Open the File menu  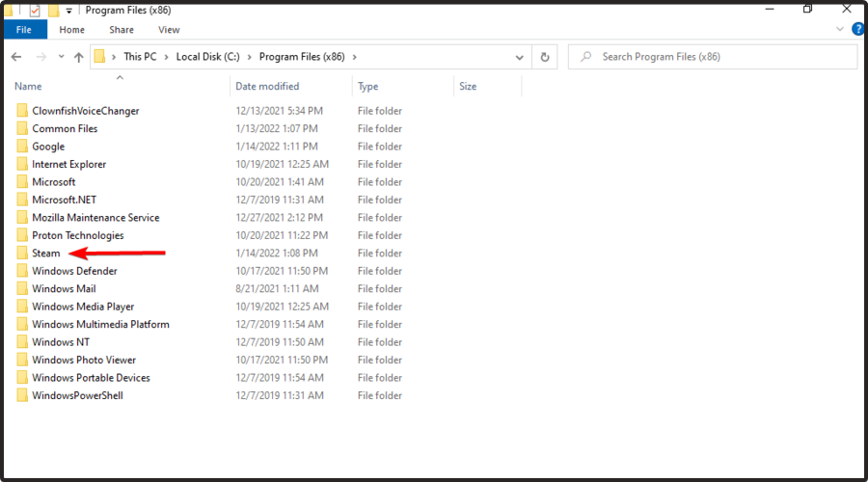pyautogui.click(x=24, y=30)
